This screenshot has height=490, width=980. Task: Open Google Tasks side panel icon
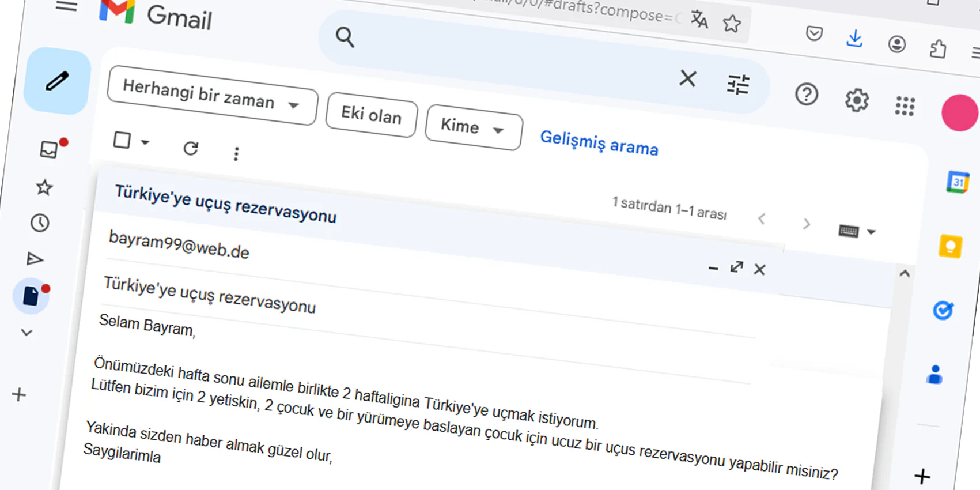click(943, 310)
